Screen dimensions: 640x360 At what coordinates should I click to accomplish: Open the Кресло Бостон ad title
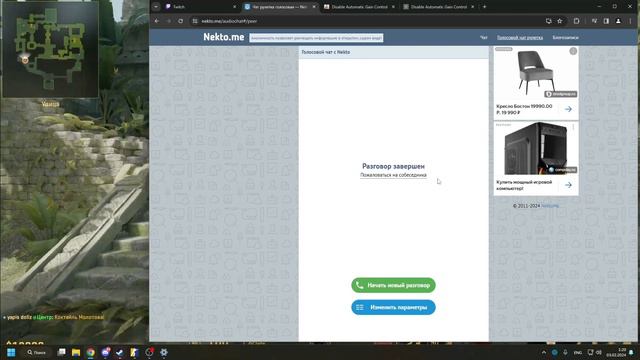[x=524, y=109]
